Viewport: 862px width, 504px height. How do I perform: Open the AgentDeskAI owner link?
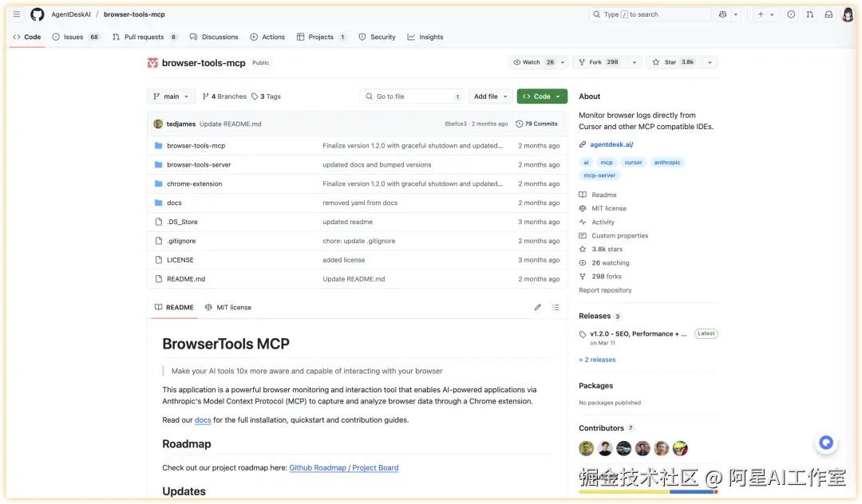tap(71, 14)
